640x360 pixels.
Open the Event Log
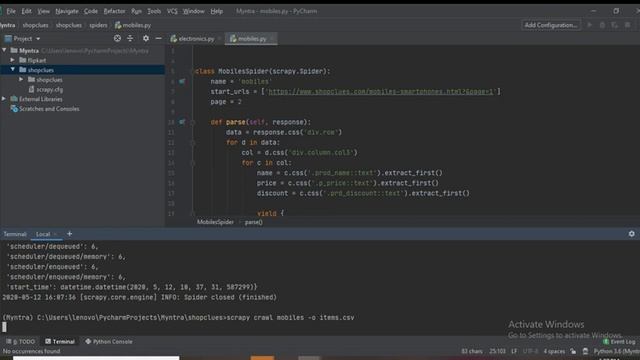pyautogui.click(x=619, y=342)
